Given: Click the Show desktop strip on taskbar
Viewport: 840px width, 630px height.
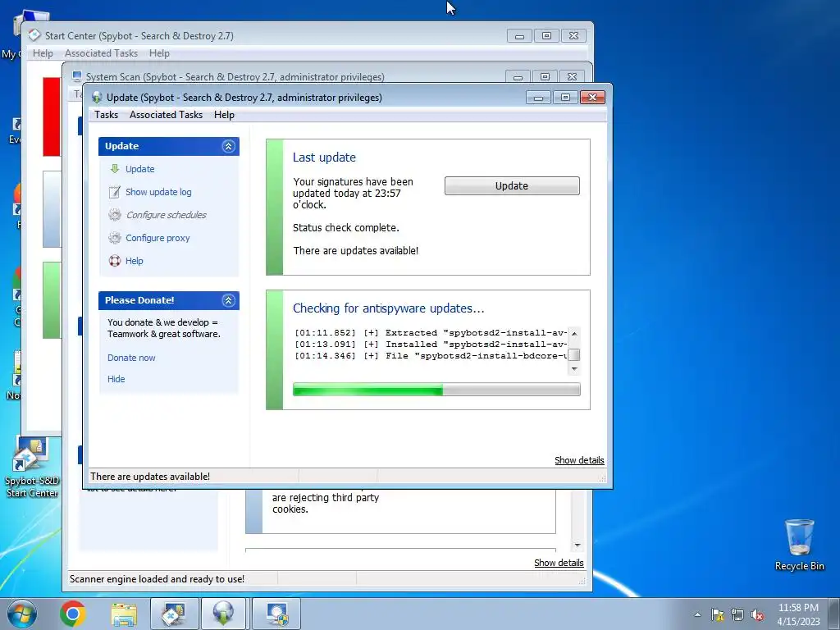Looking at the screenshot, I should pyautogui.click(x=834, y=614).
